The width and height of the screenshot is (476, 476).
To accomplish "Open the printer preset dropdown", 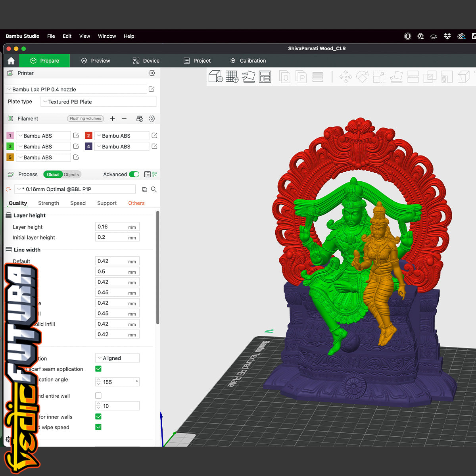I will click(75, 90).
